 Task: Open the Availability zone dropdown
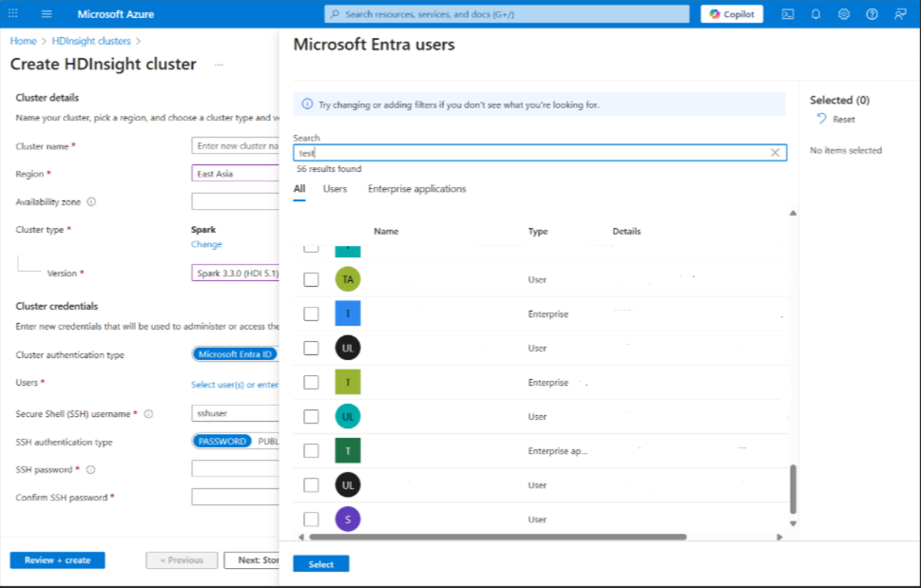[235, 201]
